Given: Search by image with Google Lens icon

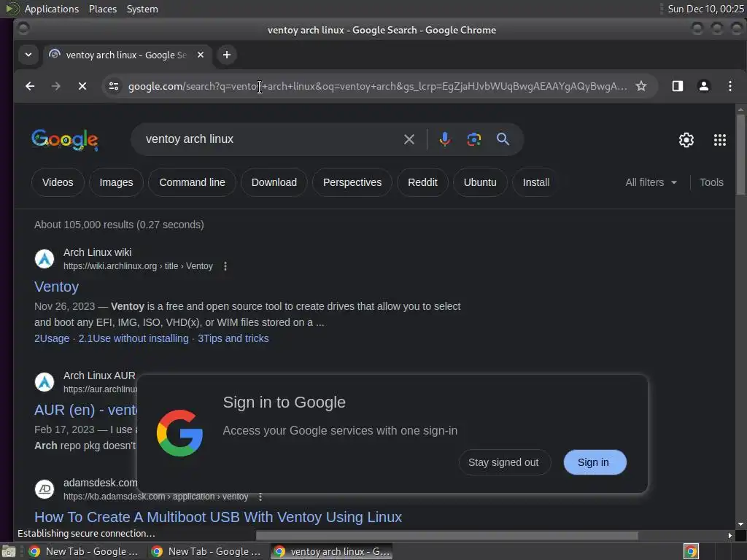Looking at the screenshot, I should [473, 139].
